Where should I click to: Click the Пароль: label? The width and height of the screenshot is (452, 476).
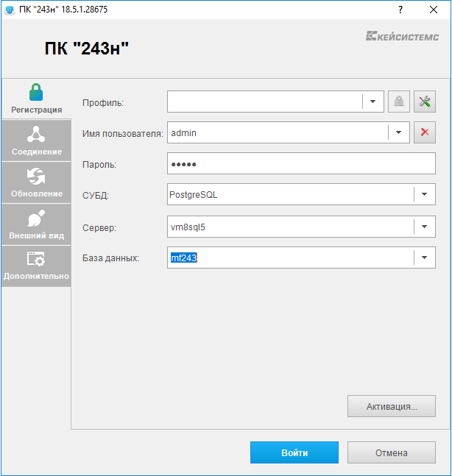[99, 165]
